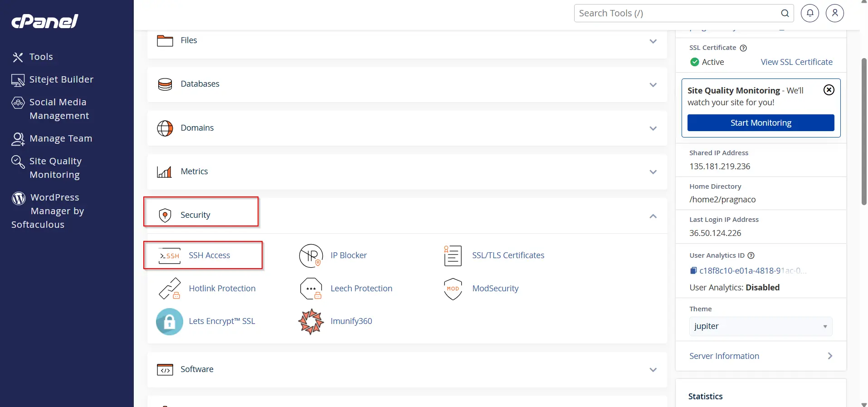Open the Leech Protection link

tap(361, 289)
